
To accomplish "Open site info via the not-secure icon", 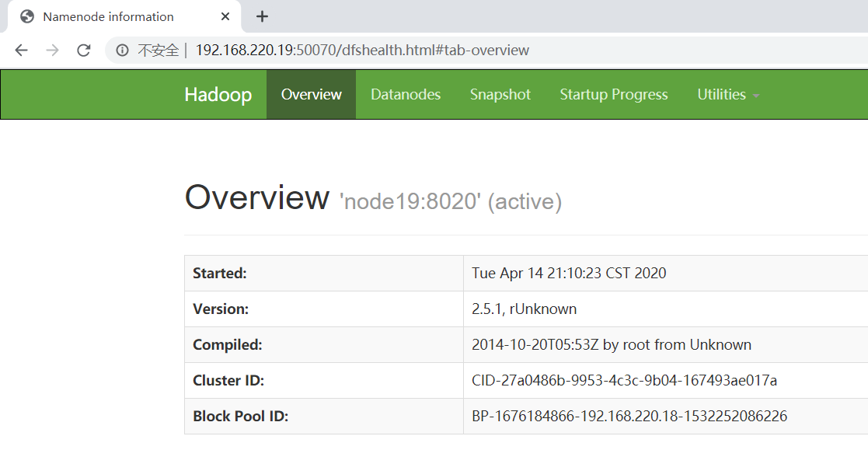I will [x=122, y=51].
